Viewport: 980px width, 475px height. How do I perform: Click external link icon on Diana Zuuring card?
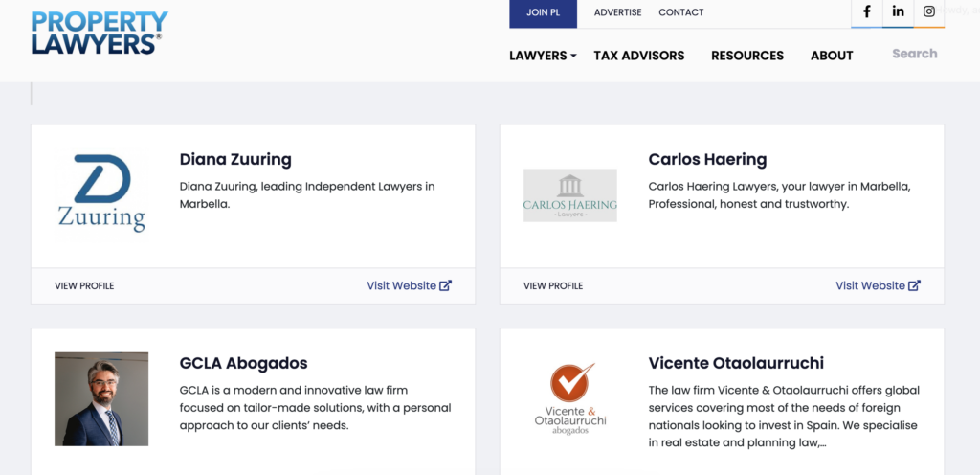pyautogui.click(x=446, y=285)
